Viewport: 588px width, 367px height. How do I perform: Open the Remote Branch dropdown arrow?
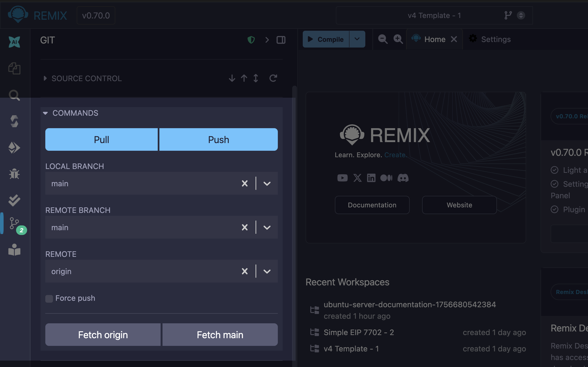pos(267,228)
